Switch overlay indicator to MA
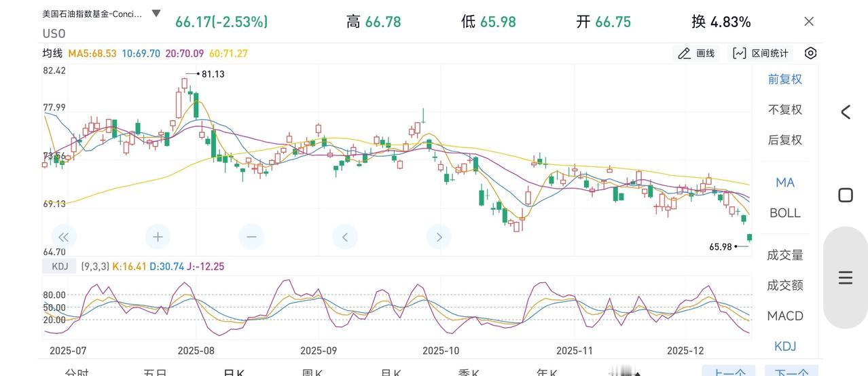868x376 pixels. pyautogui.click(x=785, y=183)
